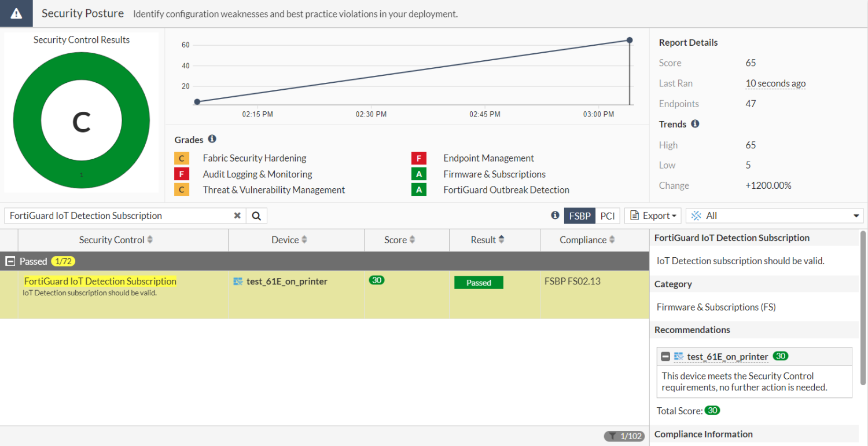Click the Firmware & Subscriptions grade label

point(494,174)
